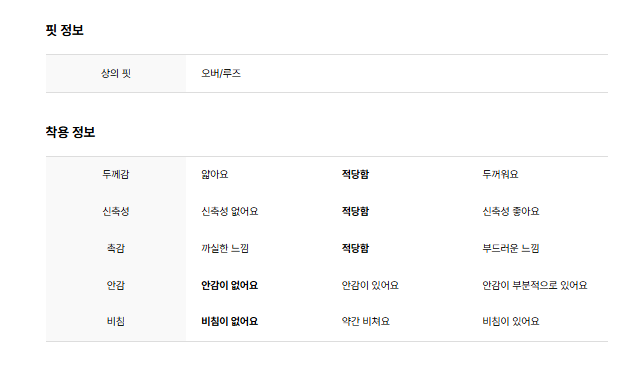Click the 핏 정보 section heading
Screen dimensions: 628x365
click(x=64, y=30)
